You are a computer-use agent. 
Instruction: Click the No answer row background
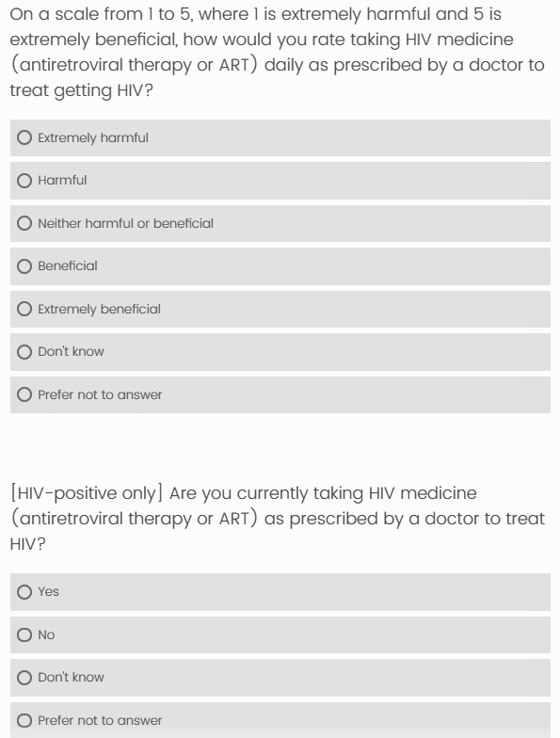point(280,634)
